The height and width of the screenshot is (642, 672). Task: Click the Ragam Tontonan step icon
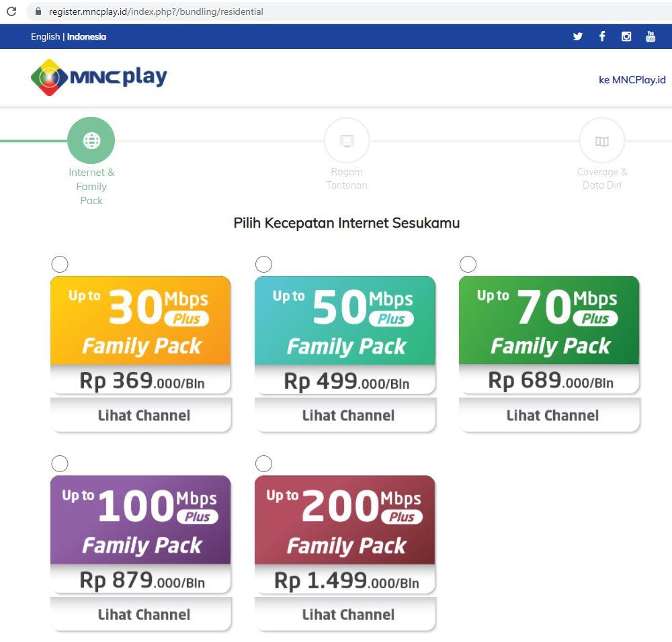pyautogui.click(x=346, y=140)
